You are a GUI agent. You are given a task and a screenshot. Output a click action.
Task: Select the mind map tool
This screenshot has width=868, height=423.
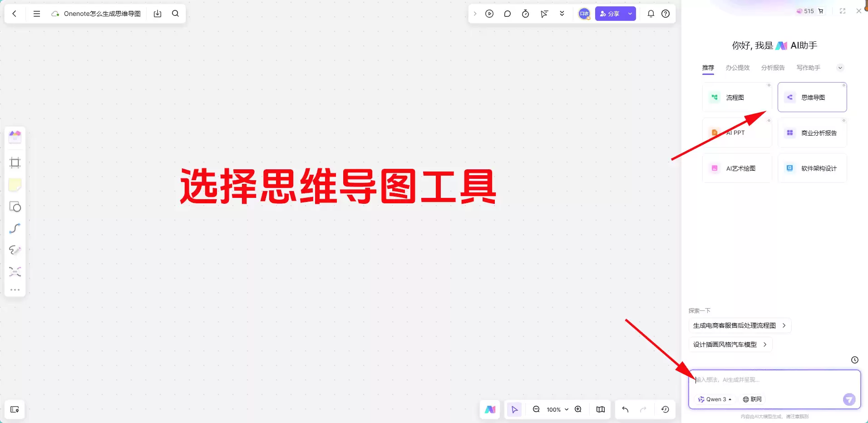(15, 272)
